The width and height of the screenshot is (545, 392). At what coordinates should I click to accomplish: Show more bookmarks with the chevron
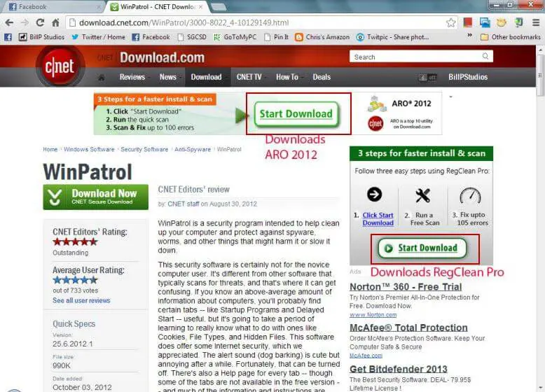pyautogui.click(x=469, y=36)
